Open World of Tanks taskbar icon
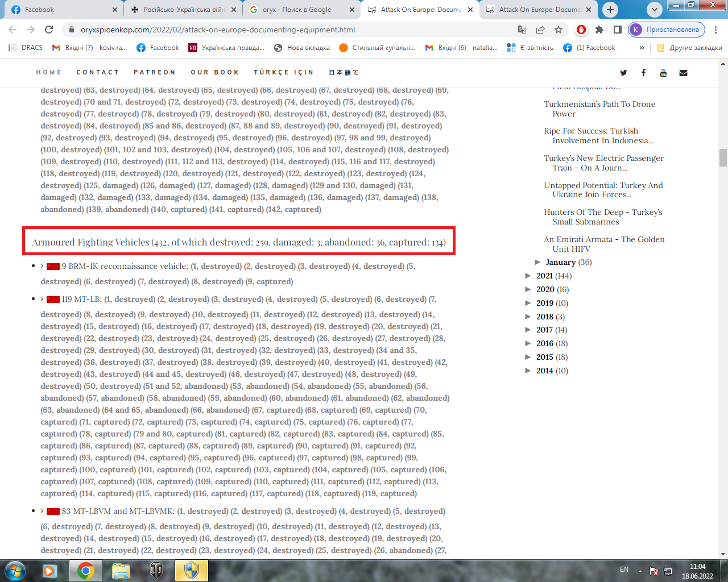Viewport: 728px width, 582px height. coord(156,570)
